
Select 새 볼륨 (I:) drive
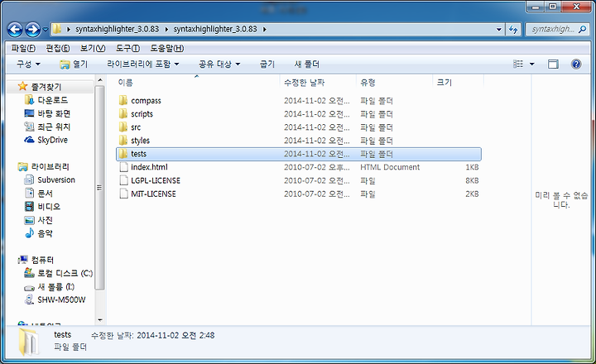click(x=55, y=287)
